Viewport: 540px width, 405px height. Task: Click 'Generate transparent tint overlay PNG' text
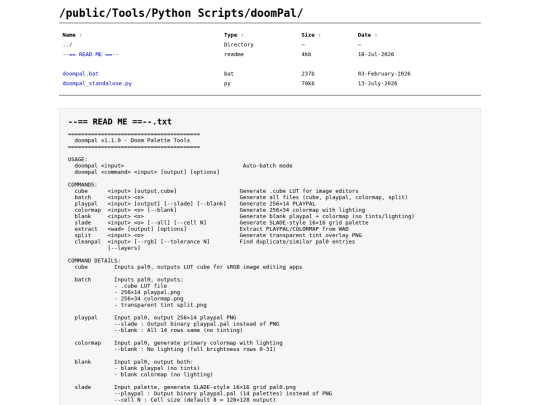tap(301, 236)
